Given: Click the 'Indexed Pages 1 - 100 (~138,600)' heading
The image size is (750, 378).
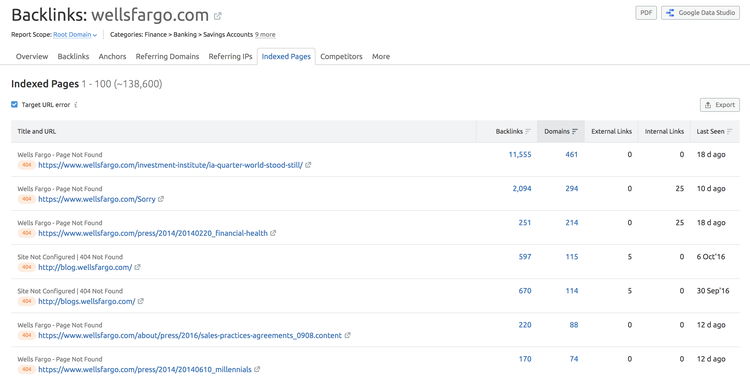Looking at the screenshot, I should [87, 84].
